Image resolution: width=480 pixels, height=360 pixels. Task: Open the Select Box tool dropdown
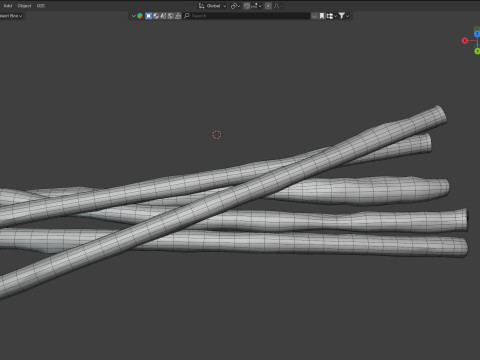click(x=11, y=16)
